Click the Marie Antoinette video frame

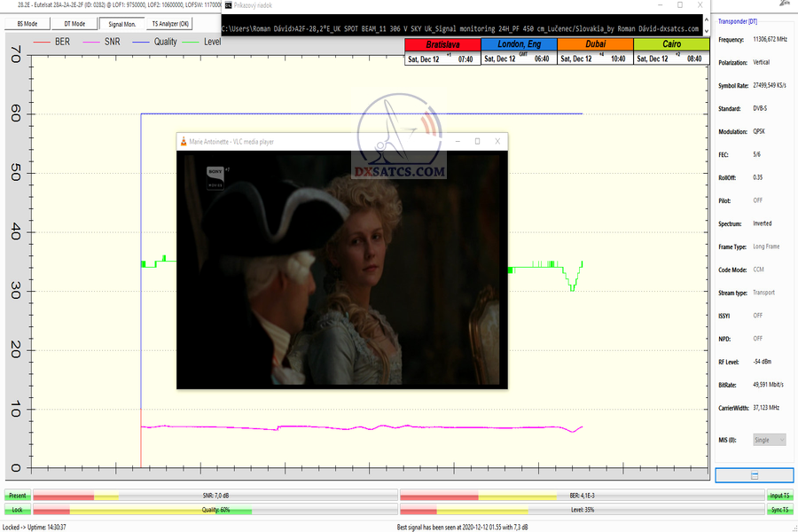[342, 270]
